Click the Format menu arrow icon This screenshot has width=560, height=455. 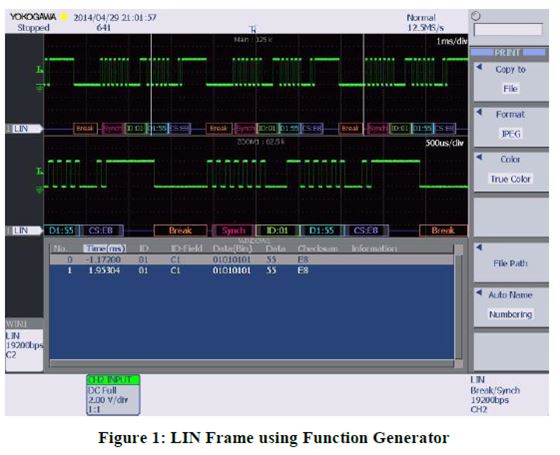tap(479, 112)
